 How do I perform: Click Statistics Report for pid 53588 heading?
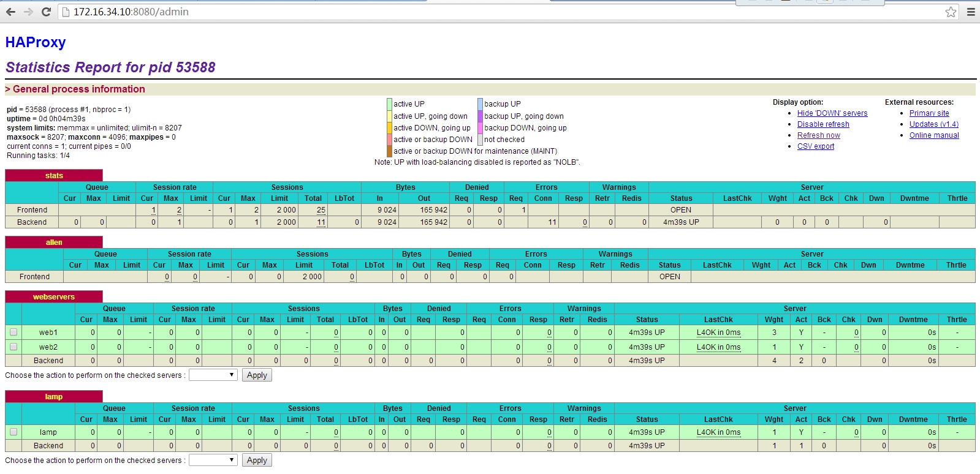110,67
